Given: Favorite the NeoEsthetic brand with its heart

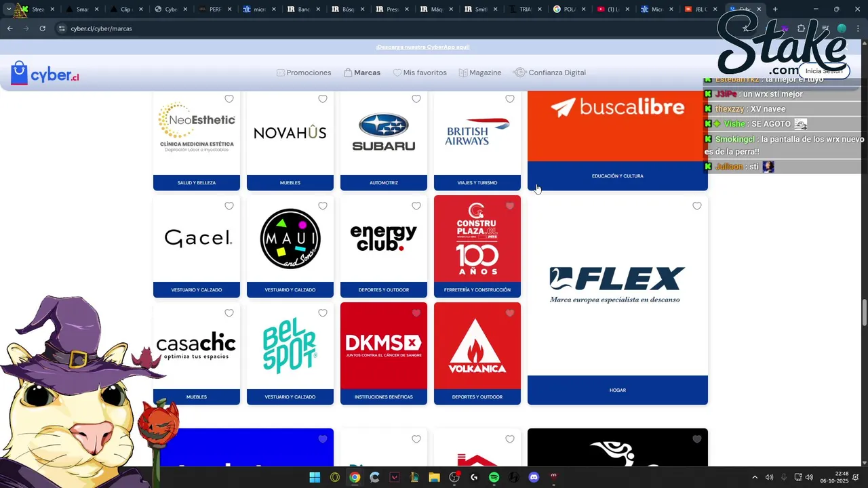Looking at the screenshot, I should pyautogui.click(x=229, y=99).
